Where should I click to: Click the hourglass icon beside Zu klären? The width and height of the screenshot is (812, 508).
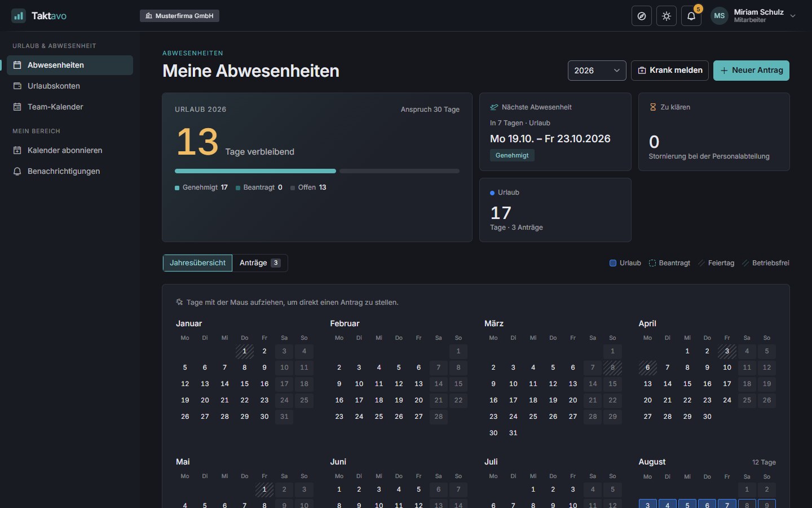653,107
